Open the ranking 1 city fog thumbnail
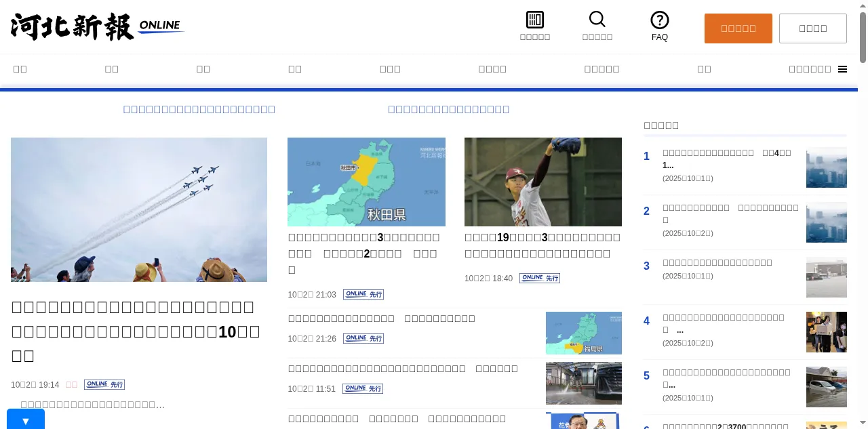This screenshot has width=868, height=429. [x=827, y=167]
